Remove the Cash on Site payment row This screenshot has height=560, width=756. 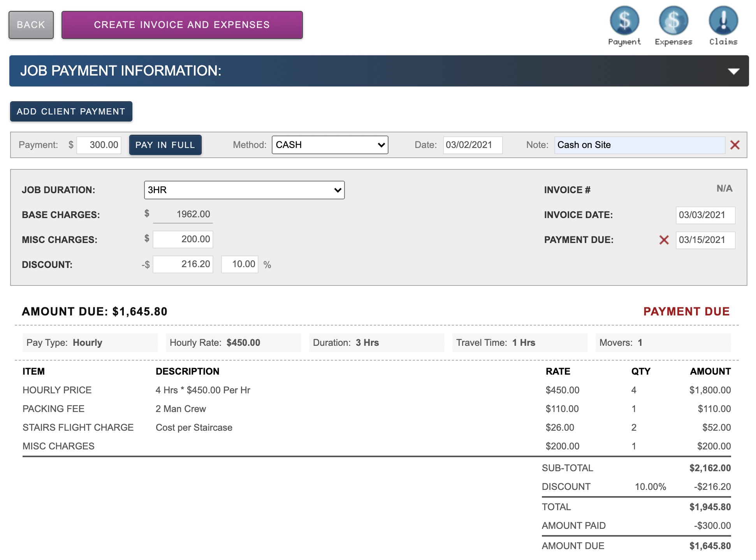(x=735, y=145)
